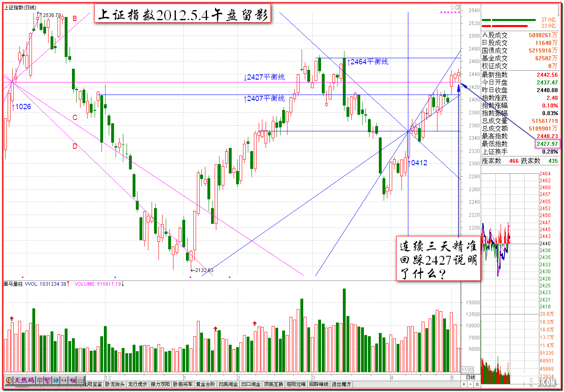This screenshot has width=564, height=392.
Task: Click the IME round logo icon
Action: [x=9, y=380]
